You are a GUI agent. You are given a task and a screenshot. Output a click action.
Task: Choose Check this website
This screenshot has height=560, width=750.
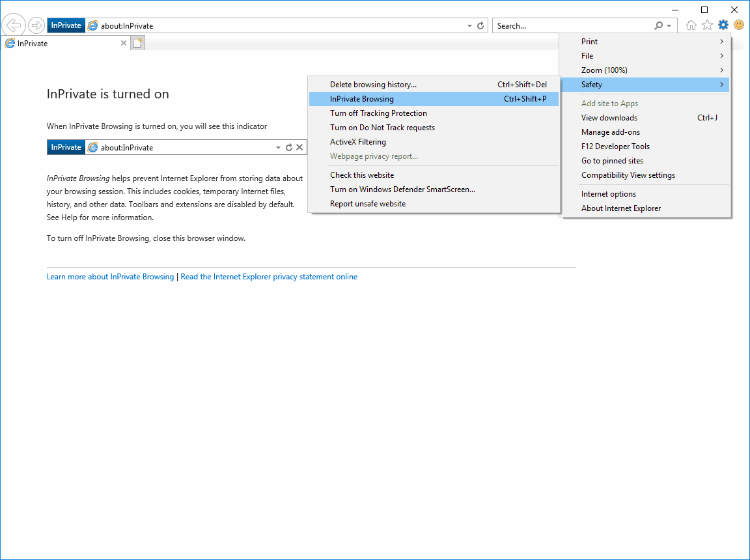pos(434,175)
